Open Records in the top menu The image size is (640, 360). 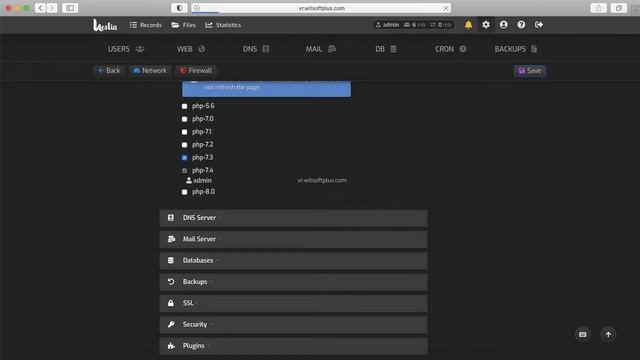[x=146, y=25]
